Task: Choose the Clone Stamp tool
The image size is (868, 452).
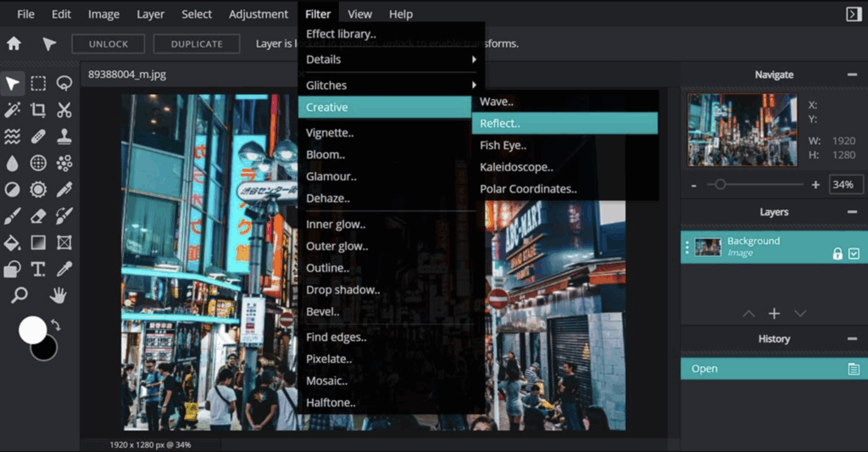Action: pyautogui.click(x=64, y=137)
